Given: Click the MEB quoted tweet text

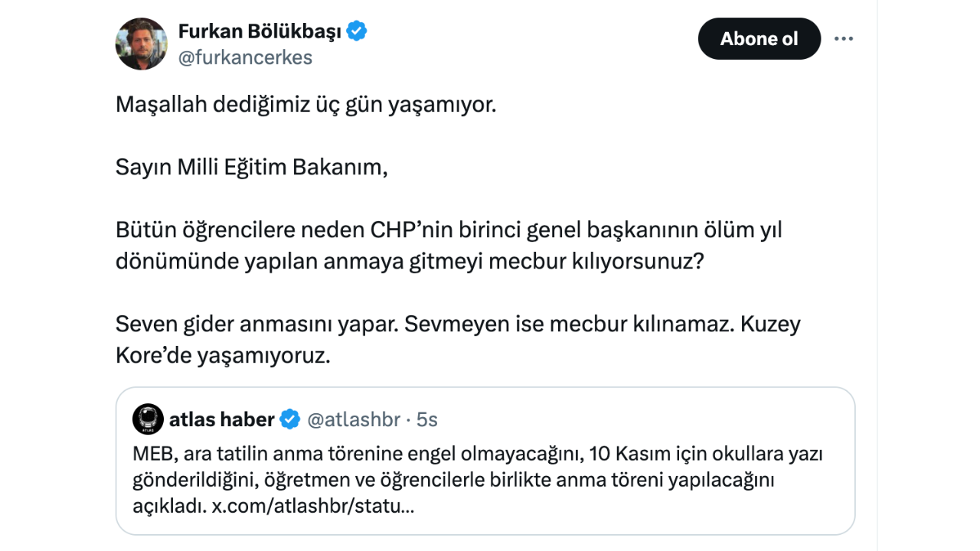Looking at the screenshot, I should click(475, 453).
